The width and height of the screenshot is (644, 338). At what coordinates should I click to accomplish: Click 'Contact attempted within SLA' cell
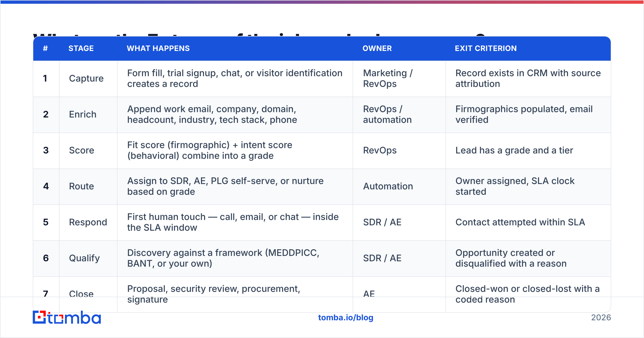pyautogui.click(x=528, y=222)
